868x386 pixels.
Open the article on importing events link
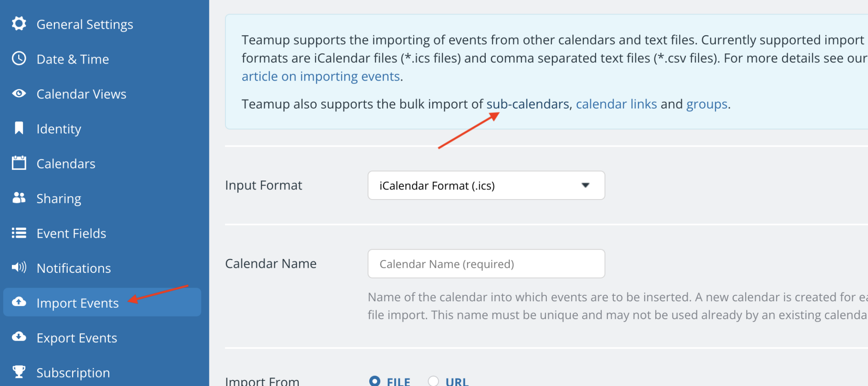[x=321, y=76]
